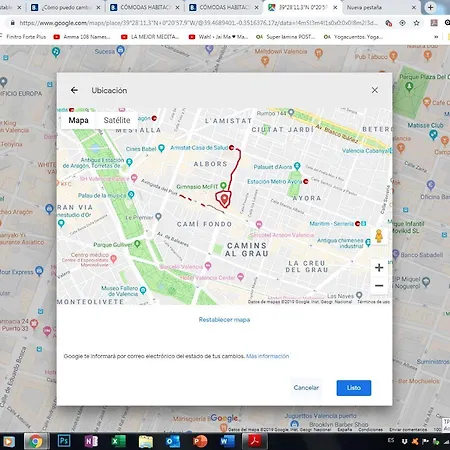Select the Estación Metro Ayora marker
Viewport: 450px width, 450px height.
click(x=306, y=181)
